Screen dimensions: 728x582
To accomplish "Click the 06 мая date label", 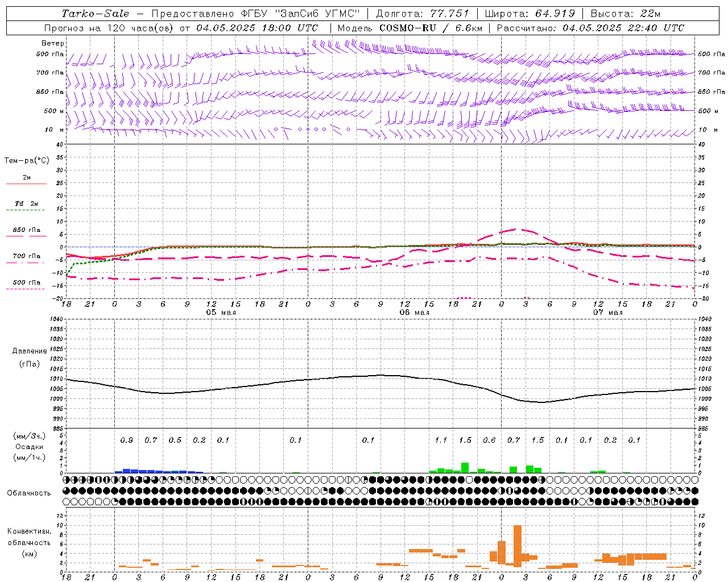I will click(x=414, y=313).
